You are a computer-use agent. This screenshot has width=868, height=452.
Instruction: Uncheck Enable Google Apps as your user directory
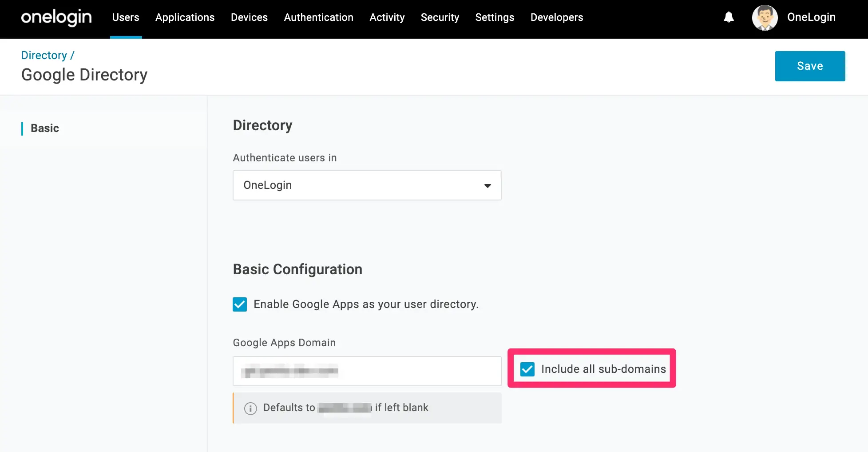240,304
